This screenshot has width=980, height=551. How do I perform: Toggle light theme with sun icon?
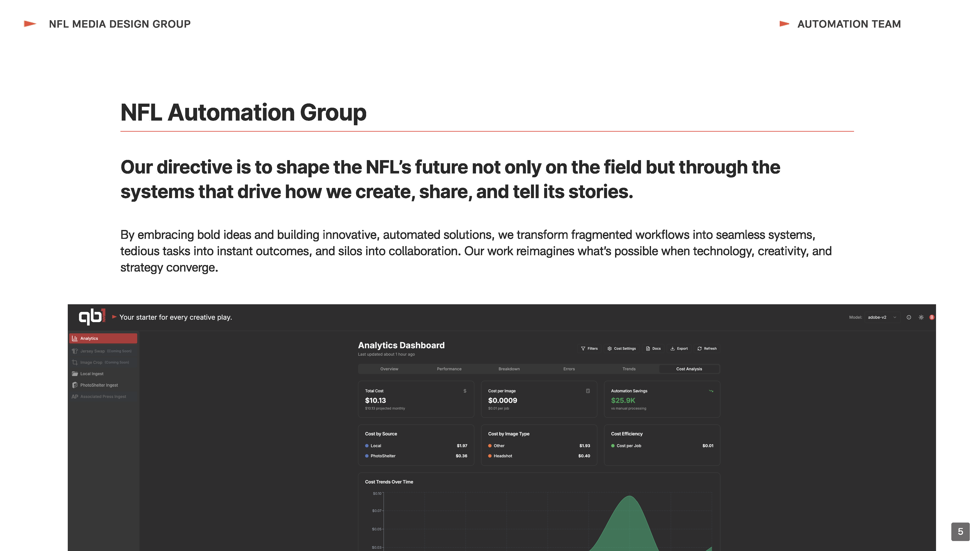coord(921,317)
